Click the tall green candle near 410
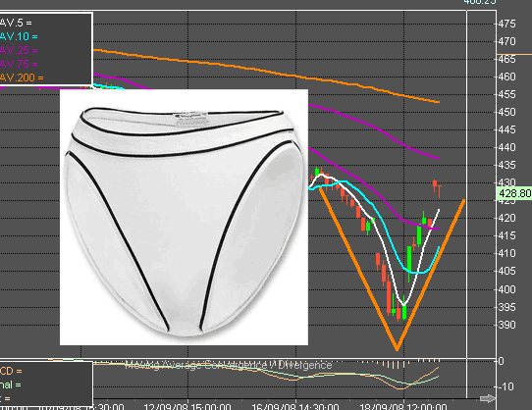 (x=409, y=259)
